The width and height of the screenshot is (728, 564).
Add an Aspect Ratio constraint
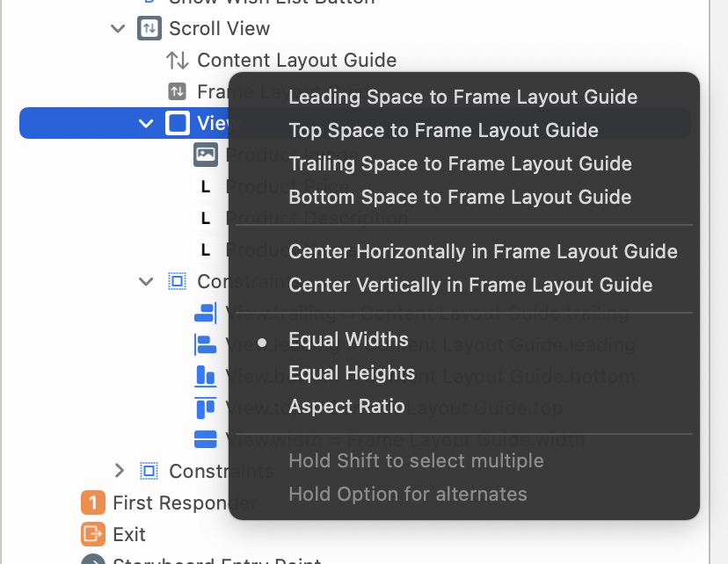point(346,406)
